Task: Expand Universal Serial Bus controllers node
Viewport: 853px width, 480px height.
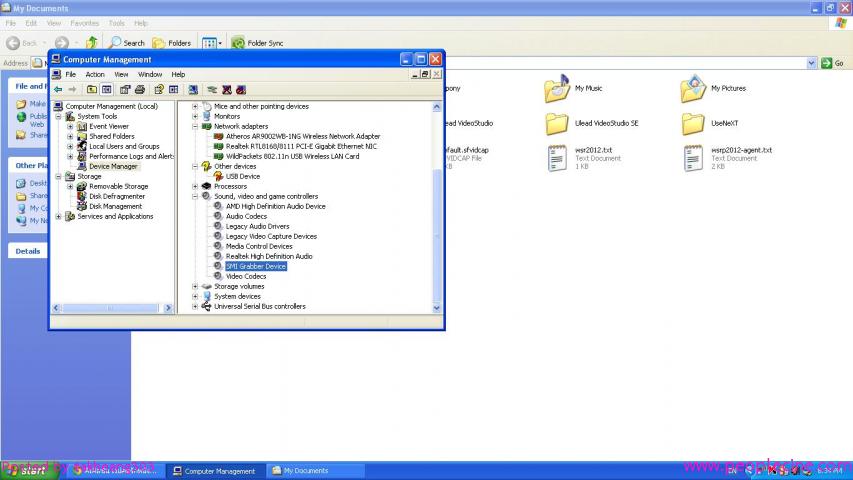Action: click(195, 306)
